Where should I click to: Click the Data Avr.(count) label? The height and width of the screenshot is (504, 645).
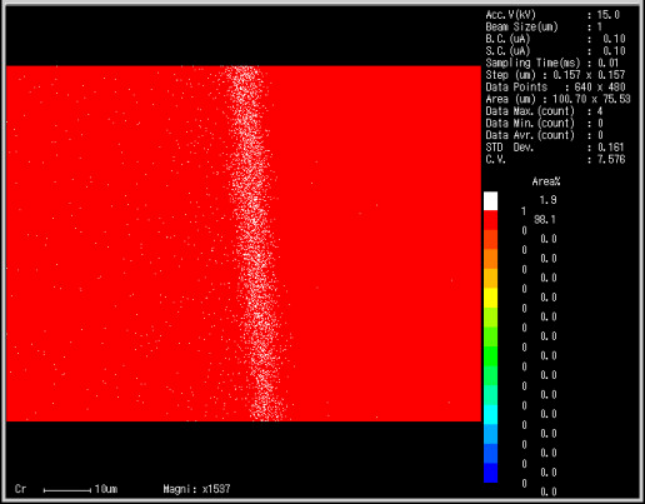point(530,135)
